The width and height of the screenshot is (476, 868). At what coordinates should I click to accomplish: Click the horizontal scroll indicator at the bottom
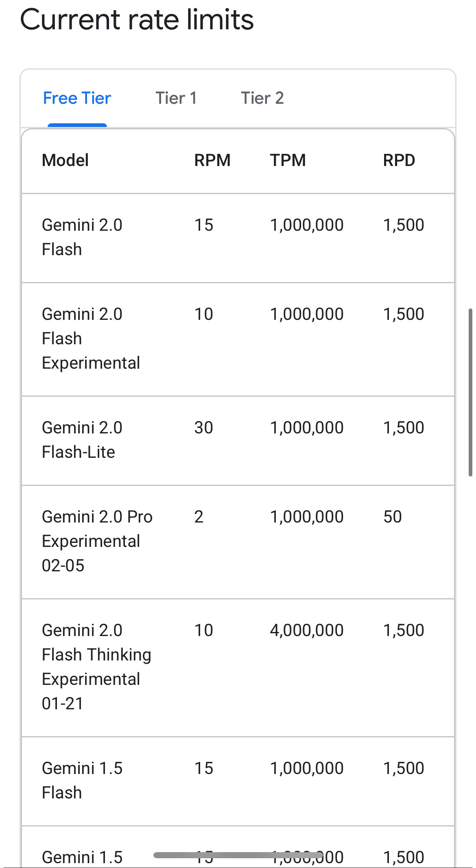[x=238, y=855]
